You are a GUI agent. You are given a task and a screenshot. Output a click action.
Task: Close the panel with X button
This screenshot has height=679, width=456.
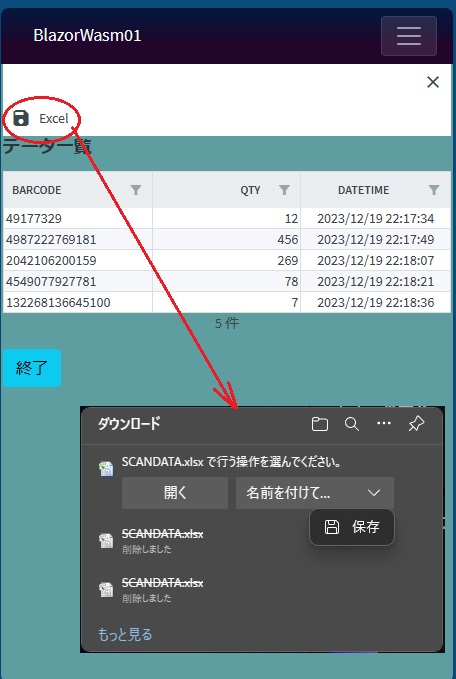tap(433, 82)
